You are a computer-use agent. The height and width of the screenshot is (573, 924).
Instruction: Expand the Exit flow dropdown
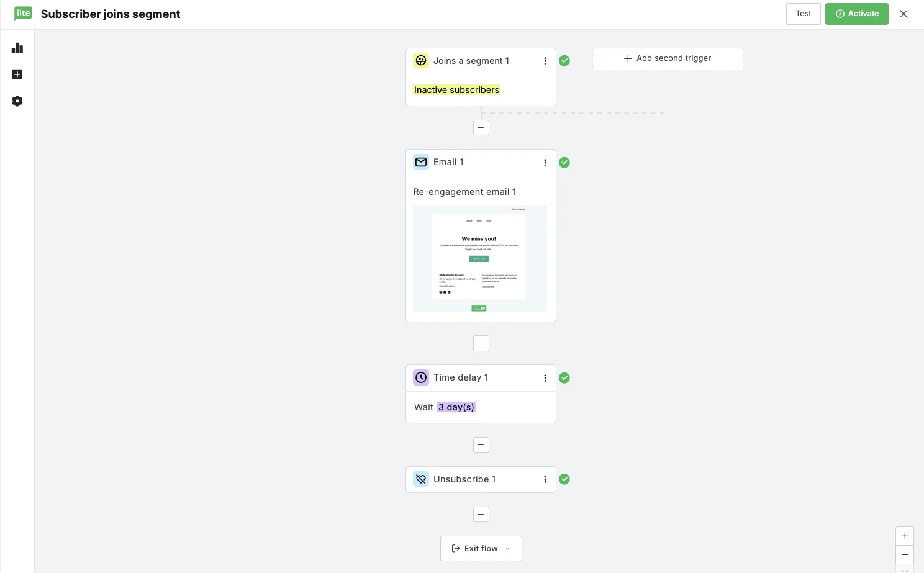point(481,548)
